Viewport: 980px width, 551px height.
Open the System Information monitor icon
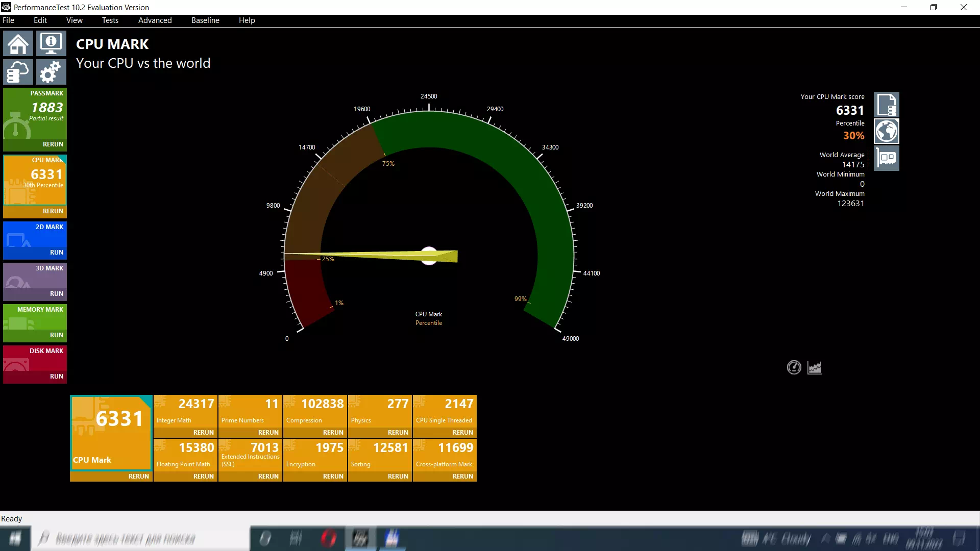tap(51, 43)
